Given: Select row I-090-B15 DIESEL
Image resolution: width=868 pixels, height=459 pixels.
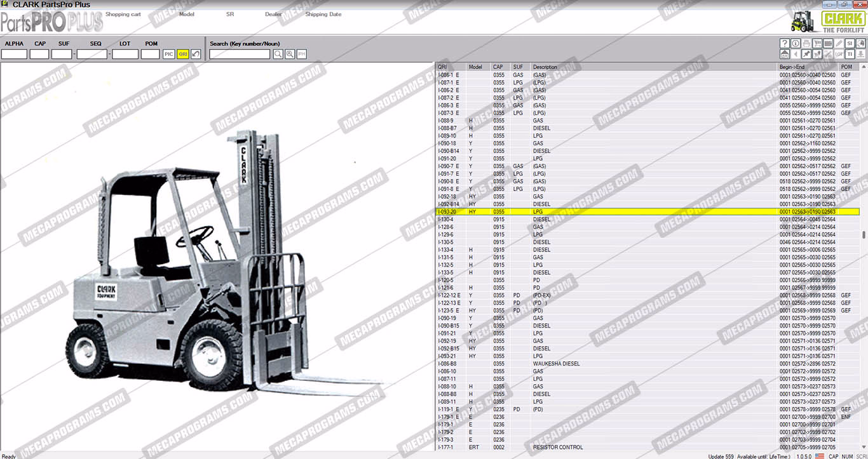Looking at the screenshot, I should [648, 326].
